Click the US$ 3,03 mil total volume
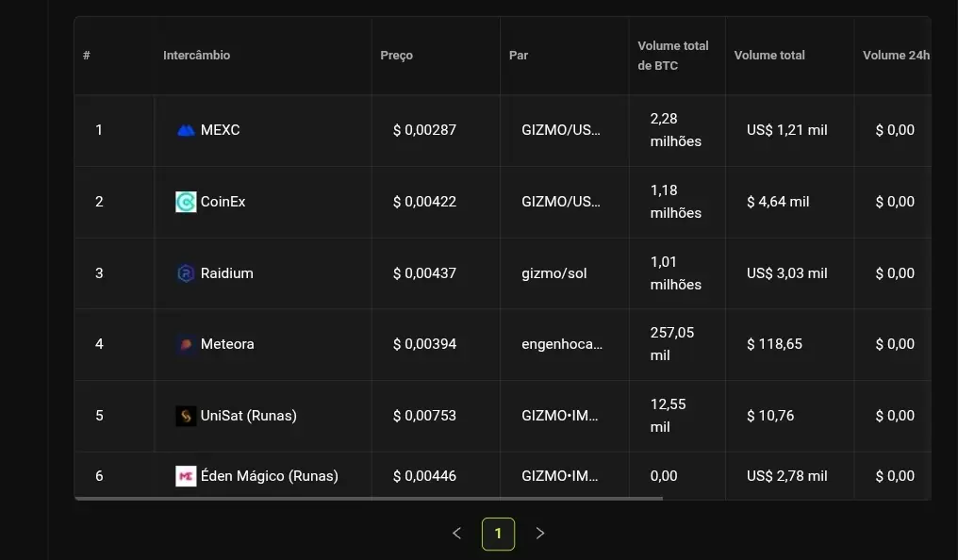This screenshot has height=560, width=958. (787, 273)
